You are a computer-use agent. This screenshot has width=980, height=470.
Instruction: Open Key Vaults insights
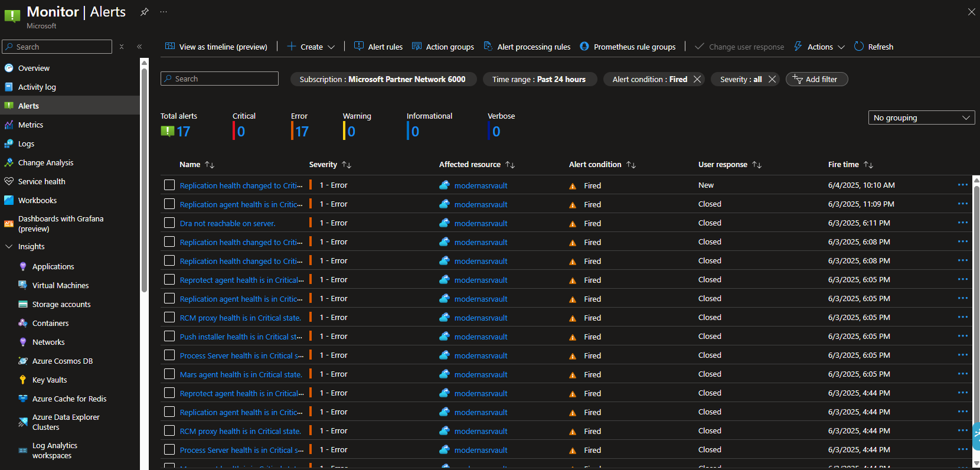click(50, 380)
